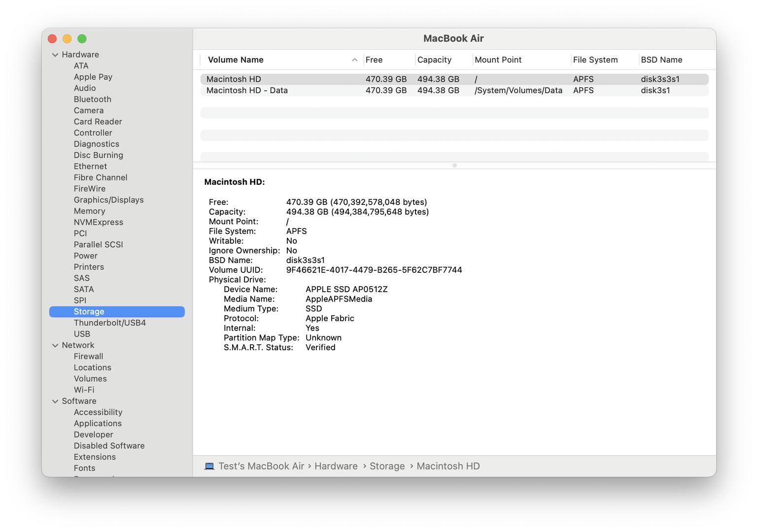Screen dimensions: 758x532
Task: Select Graphics/Displays in the sidebar
Action: pyautogui.click(x=108, y=199)
